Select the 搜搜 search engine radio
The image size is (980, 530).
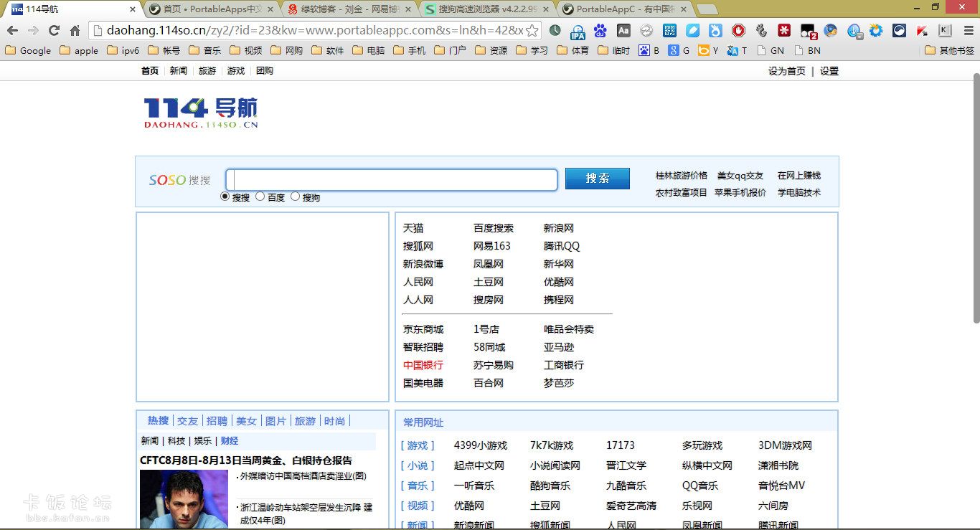(225, 197)
